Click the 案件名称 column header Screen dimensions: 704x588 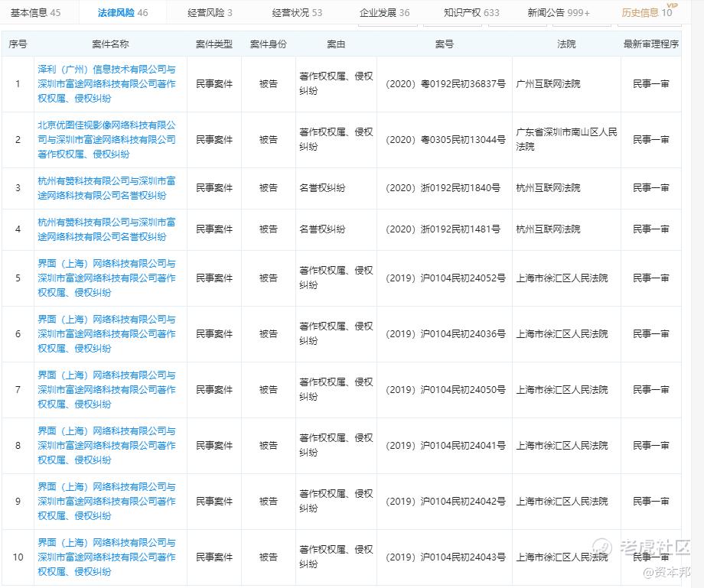click(110, 44)
